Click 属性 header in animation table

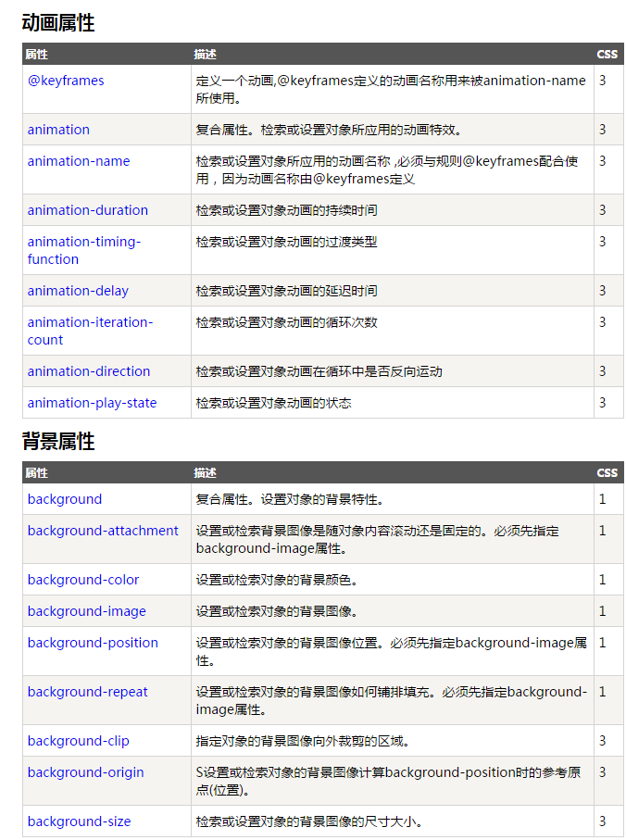pos(36,54)
